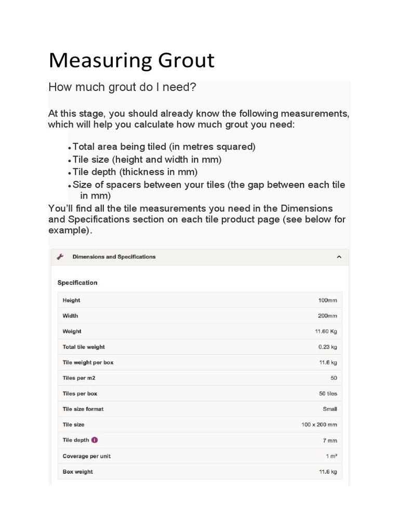The width and height of the screenshot is (399, 532).
Task: Click the 200mm Width value
Action: point(327,316)
